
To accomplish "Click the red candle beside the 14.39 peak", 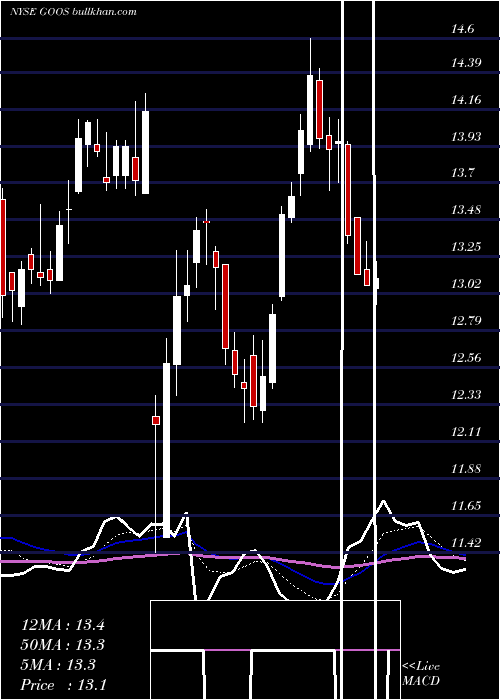I will pyautogui.click(x=319, y=109).
